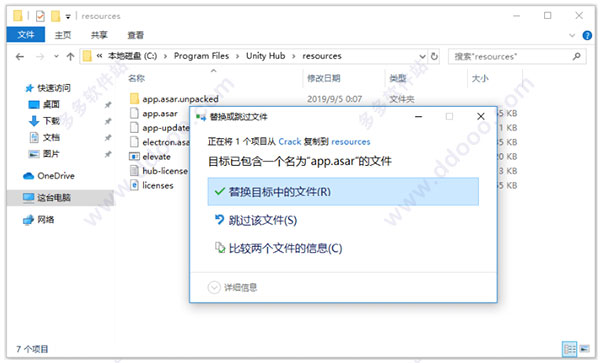Click the back navigation arrow
Viewport: 600px width, 363px height.
click(x=20, y=57)
